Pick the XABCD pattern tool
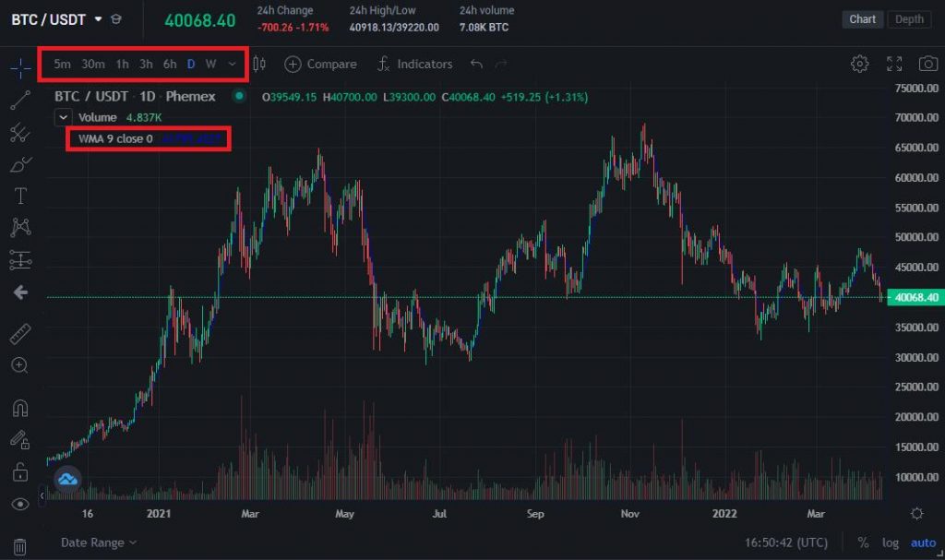This screenshot has height=560, width=945. point(20,226)
